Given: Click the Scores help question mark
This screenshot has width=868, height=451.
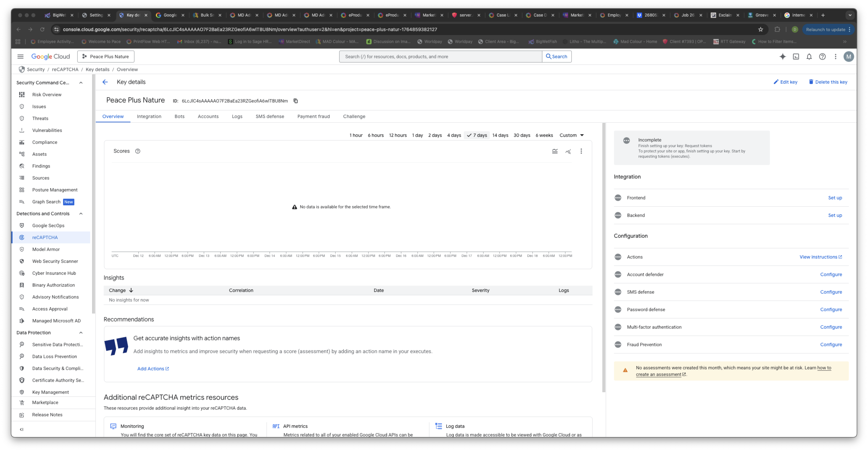Looking at the screenshot, I should click(137, 151).
